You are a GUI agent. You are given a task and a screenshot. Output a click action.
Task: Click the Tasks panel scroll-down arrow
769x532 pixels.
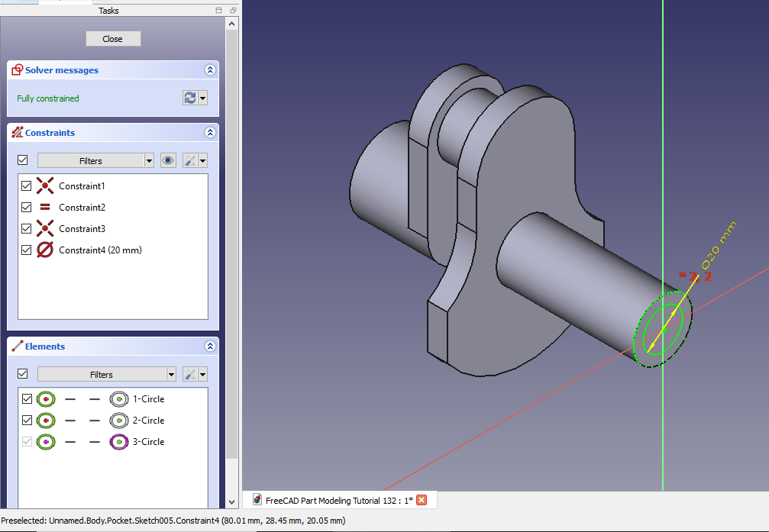coord(232,501)
